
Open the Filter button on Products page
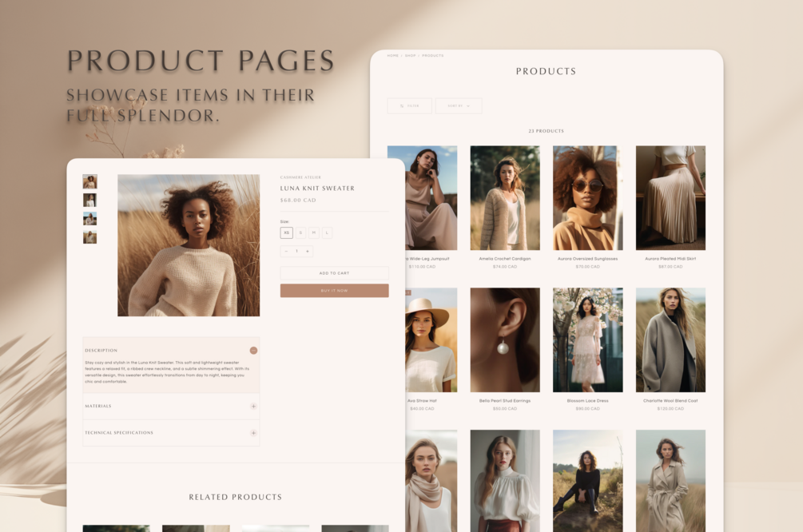click(409, 106)
